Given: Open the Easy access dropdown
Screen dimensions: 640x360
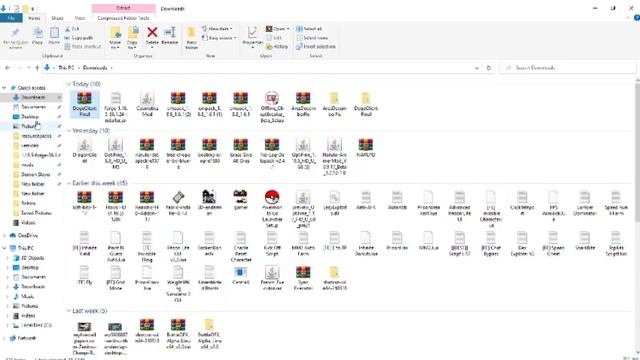Looking at the screenshot, I should coord(219,38).
